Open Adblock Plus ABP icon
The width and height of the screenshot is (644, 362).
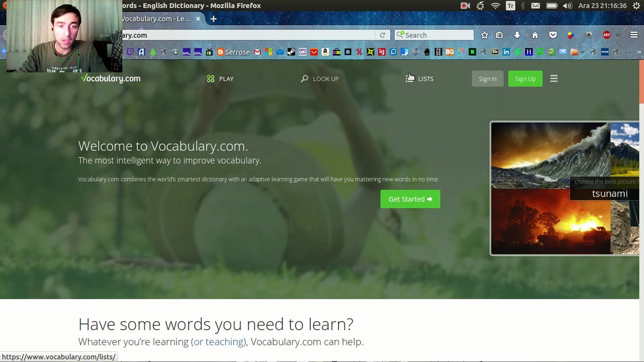tap(607, 35)
